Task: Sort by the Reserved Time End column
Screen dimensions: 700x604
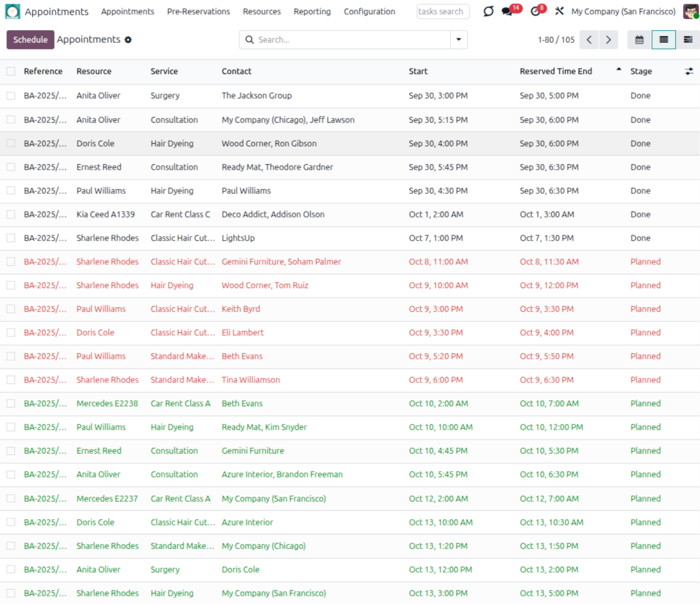Action: [x=556, y=71]
